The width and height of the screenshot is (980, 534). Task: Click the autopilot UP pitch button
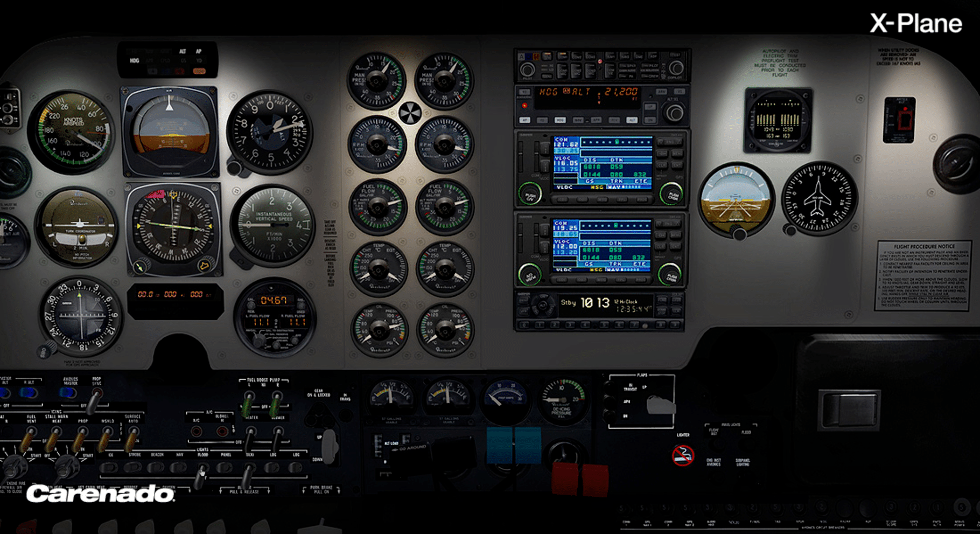650,107
